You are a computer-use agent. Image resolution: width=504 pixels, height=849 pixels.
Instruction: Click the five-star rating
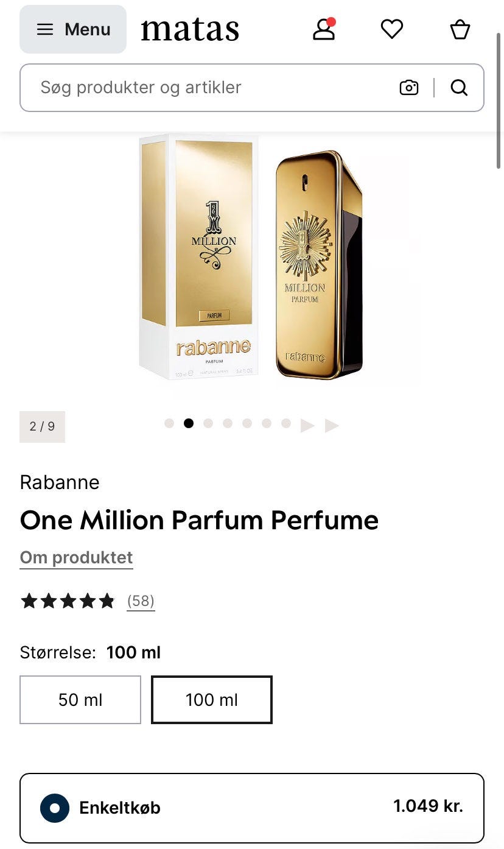coord(68,601)
